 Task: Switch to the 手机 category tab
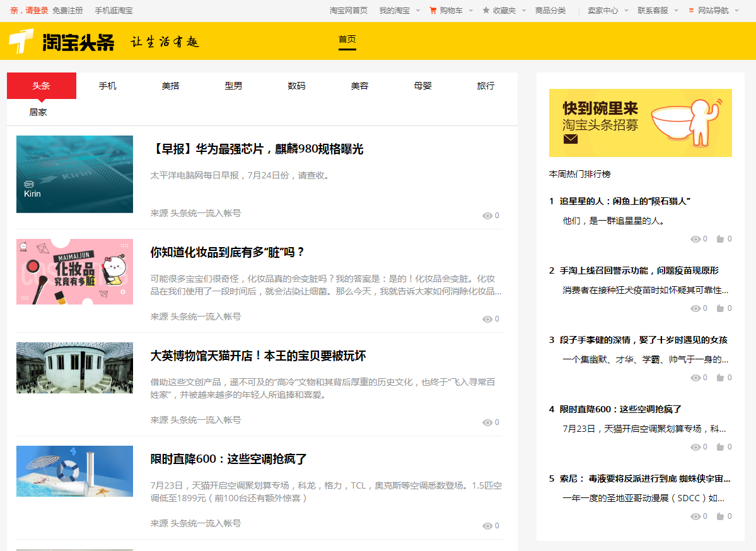[108, 86]
